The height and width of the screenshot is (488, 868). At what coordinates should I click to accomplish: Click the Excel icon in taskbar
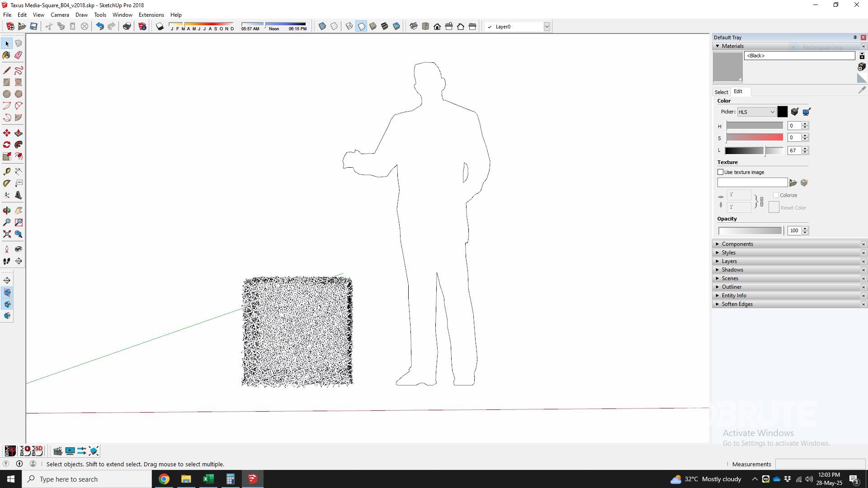click(x=208, y=479)
